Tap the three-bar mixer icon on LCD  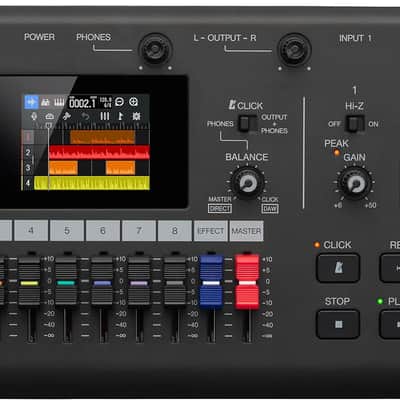pyautogui.click(x=105, y=116)
